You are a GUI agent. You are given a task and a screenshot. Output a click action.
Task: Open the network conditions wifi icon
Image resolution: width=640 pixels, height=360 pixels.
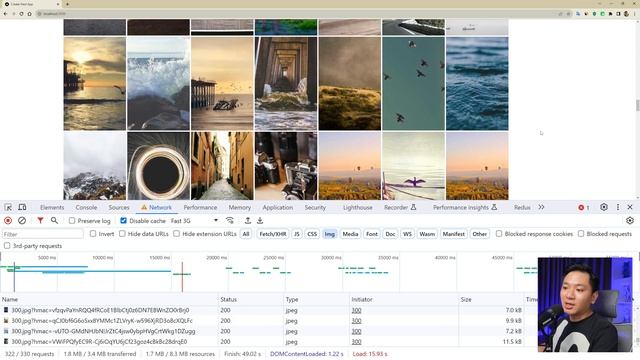click(x=230, y=220)
